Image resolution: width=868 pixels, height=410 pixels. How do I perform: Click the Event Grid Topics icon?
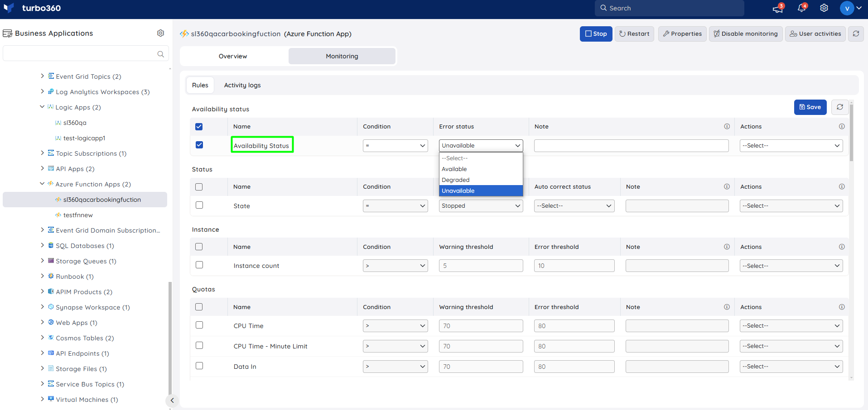[51, 76]
